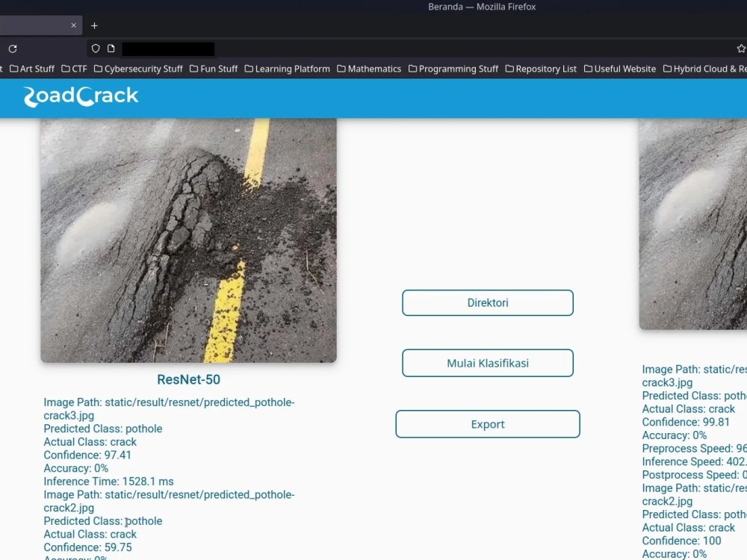
Task: Click right panel 'Postprocess Speed' line
Action: click(694, 475)
